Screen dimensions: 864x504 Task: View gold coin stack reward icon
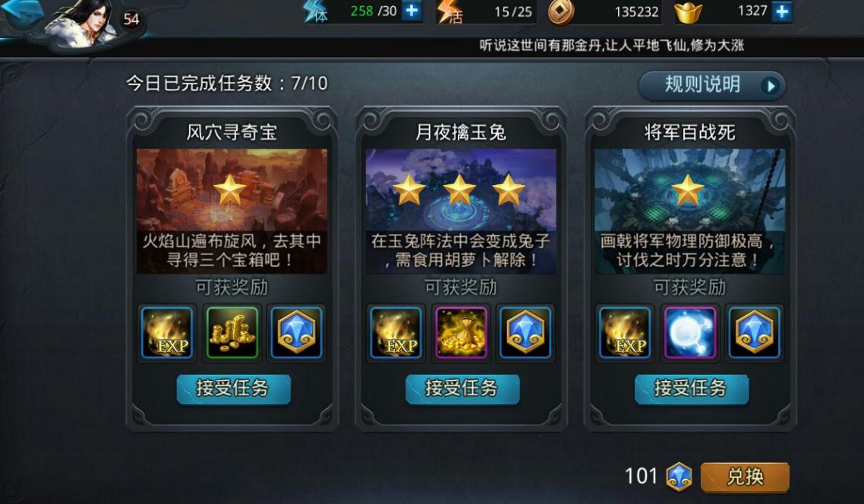(x=232, y=332)
